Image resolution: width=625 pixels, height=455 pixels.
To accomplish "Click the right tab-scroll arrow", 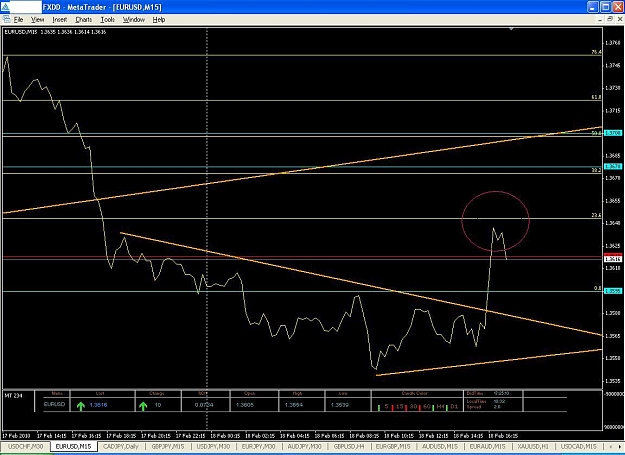I will (x=619, y=447).
